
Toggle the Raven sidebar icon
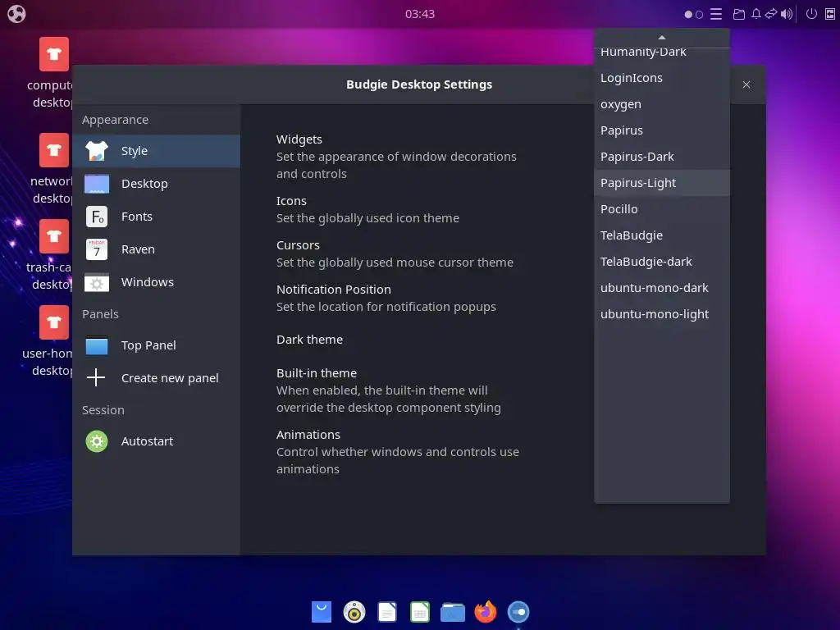click(830, 14)
